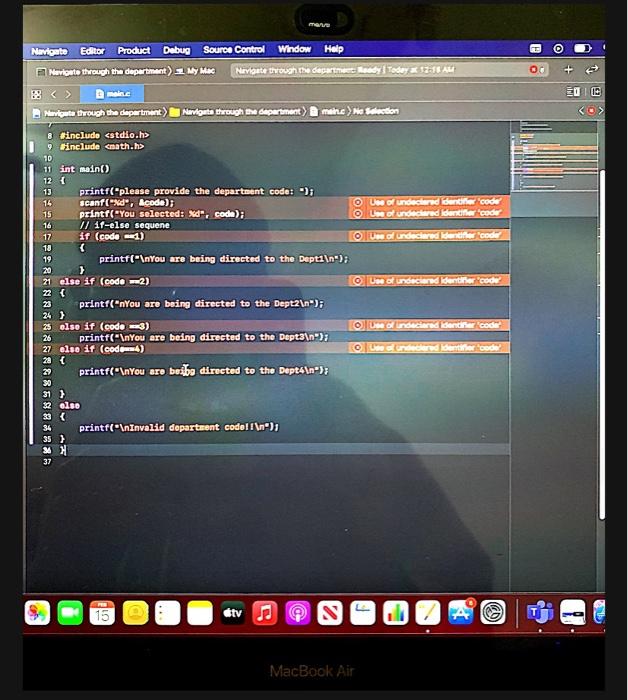Viewport: 628px width, 700px height.
Task: Open folder segment in jump bar
Action: point(235,112)
